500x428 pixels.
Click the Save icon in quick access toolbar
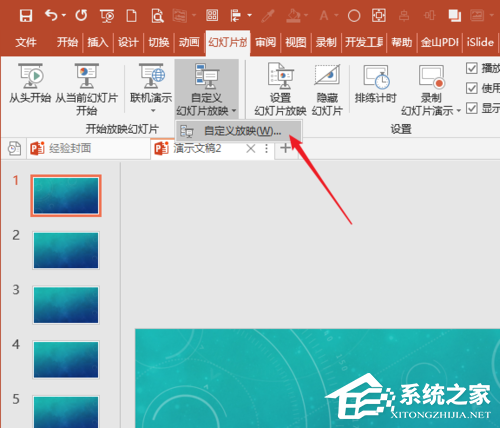[x=26, y=16]
